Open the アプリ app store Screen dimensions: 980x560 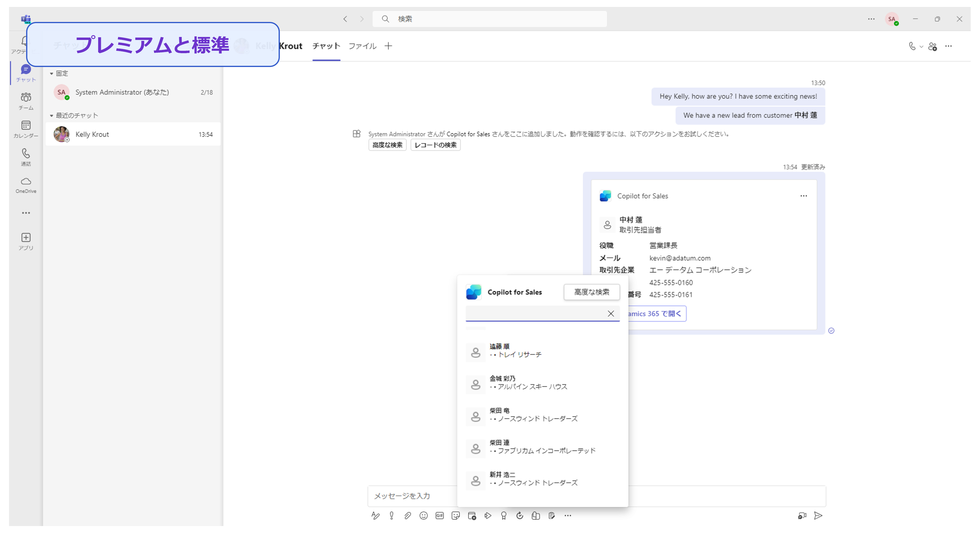pyautogui.click(x=26, y=241)
